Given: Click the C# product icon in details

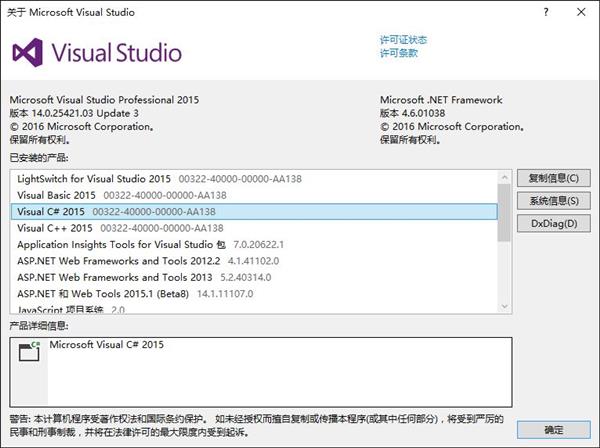Looking at the screenshot, I should (29, 351).
